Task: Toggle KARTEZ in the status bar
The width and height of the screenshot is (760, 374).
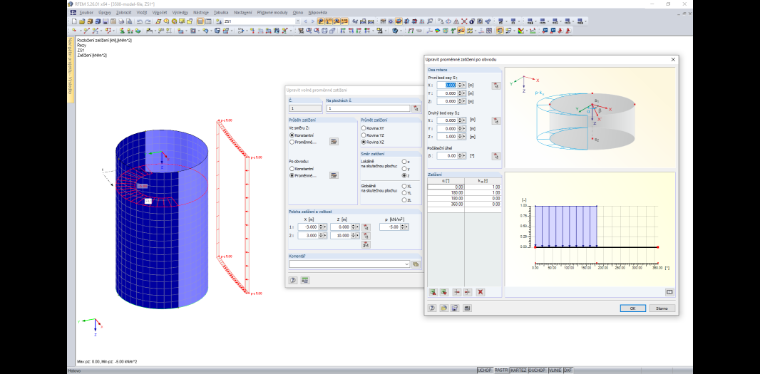Action: coord(519,370)
